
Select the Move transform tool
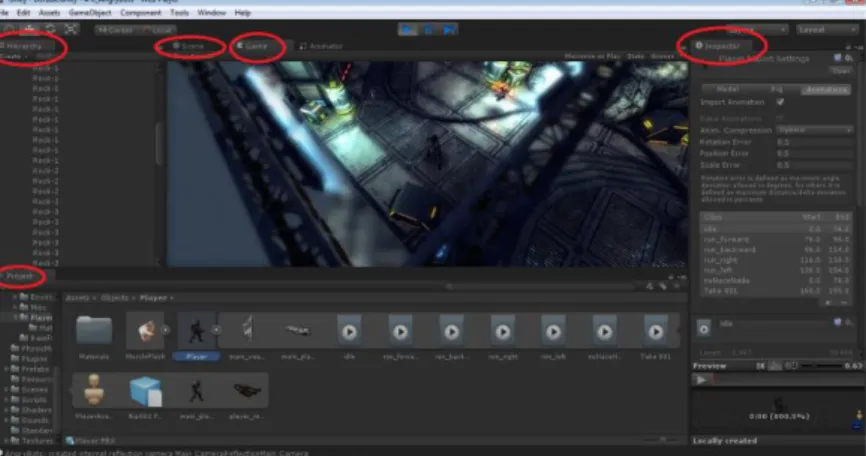pyautogui.click(x=30, y=29)
